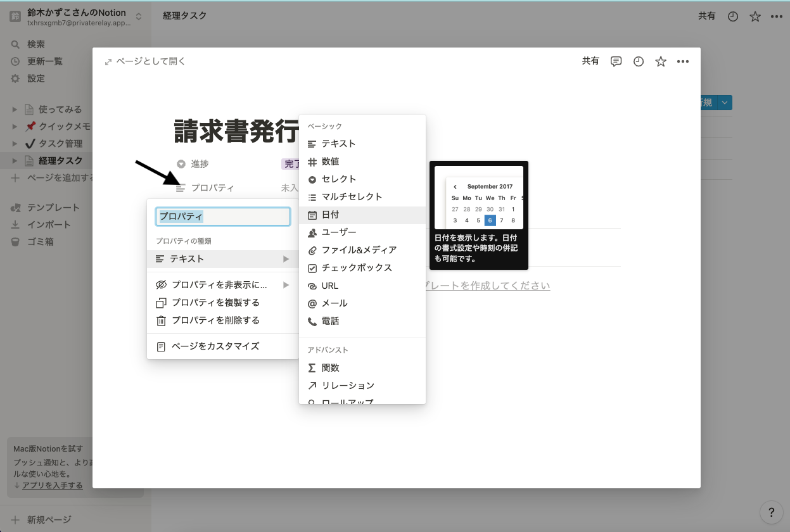Viewport: 790px width, 532px height.
Task: Click the text lines icon beside テキスト in type list
Action: click(x=312, y=144)
